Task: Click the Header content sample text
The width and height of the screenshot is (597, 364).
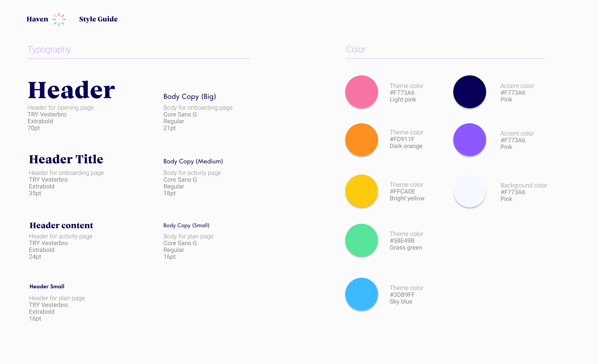Action: point(61,225)
